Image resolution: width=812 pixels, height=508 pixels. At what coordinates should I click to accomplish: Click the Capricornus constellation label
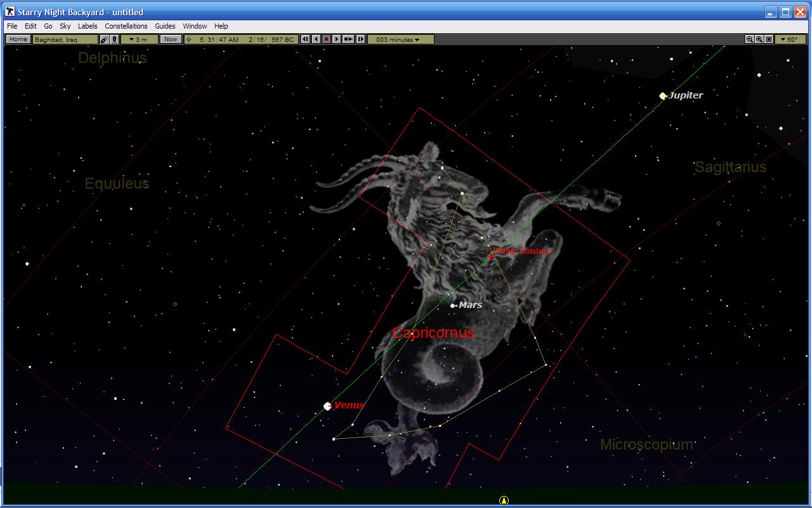click(x=433, y=333)
